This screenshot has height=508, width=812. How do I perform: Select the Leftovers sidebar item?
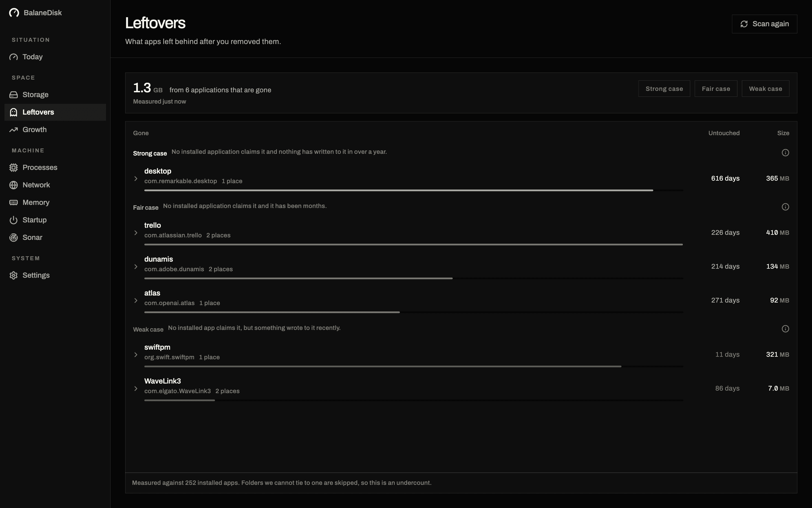(x=55, y=112)
